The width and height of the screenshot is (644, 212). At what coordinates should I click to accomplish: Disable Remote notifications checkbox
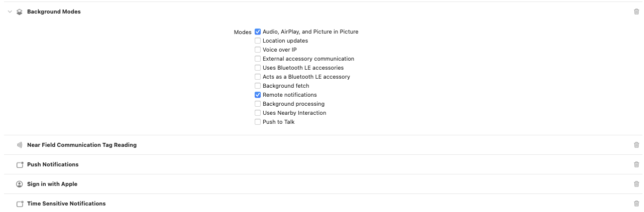click(258, 95)
